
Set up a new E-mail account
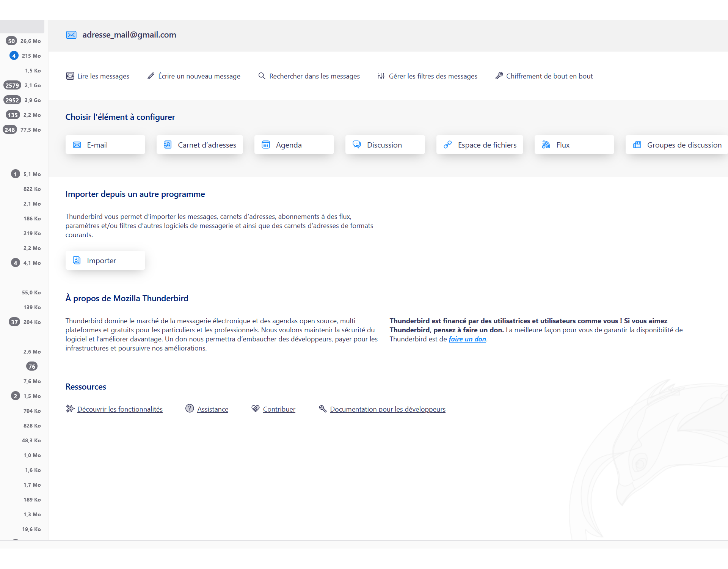click(105, 145)
